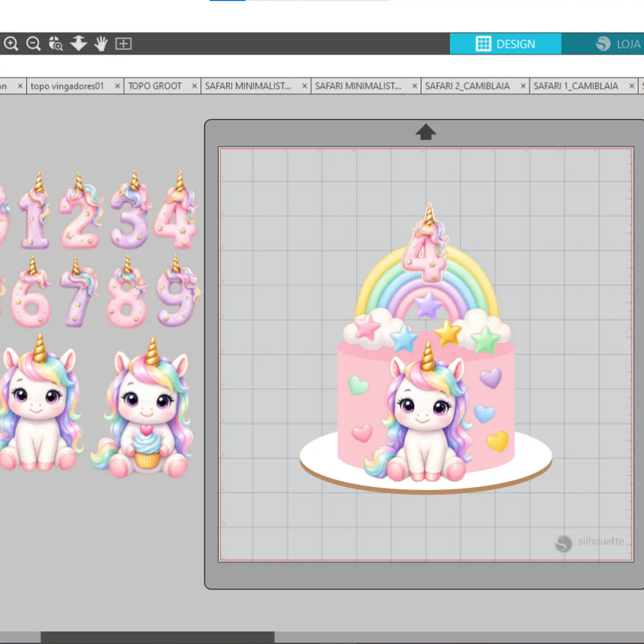Close the SAFARI 2_CAMIBLAIA tab

click(x=523, y=86)
